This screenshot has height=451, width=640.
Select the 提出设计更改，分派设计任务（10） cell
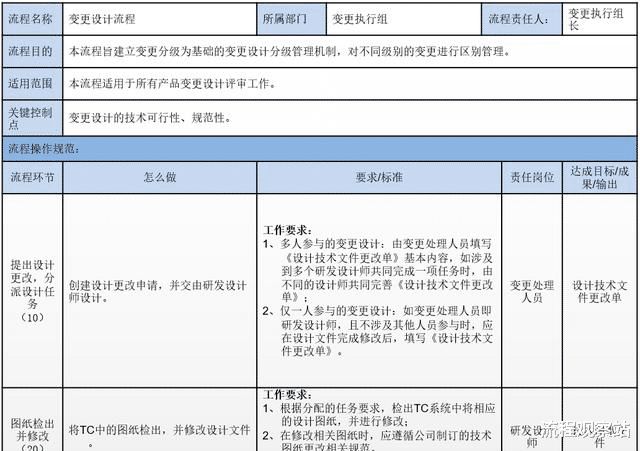pos(32,291)
